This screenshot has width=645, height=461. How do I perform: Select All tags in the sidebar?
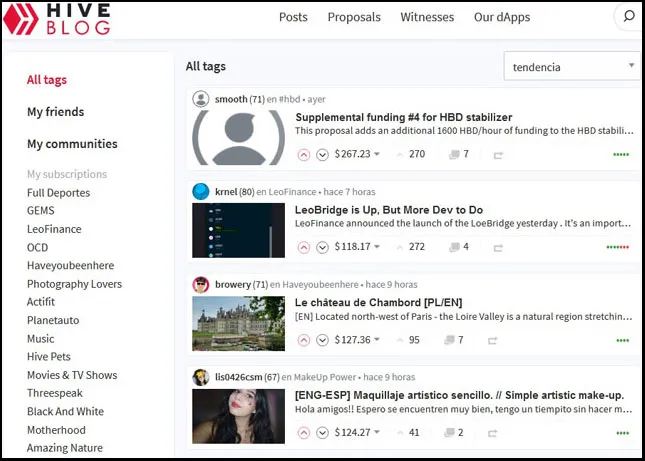[47, 80]
